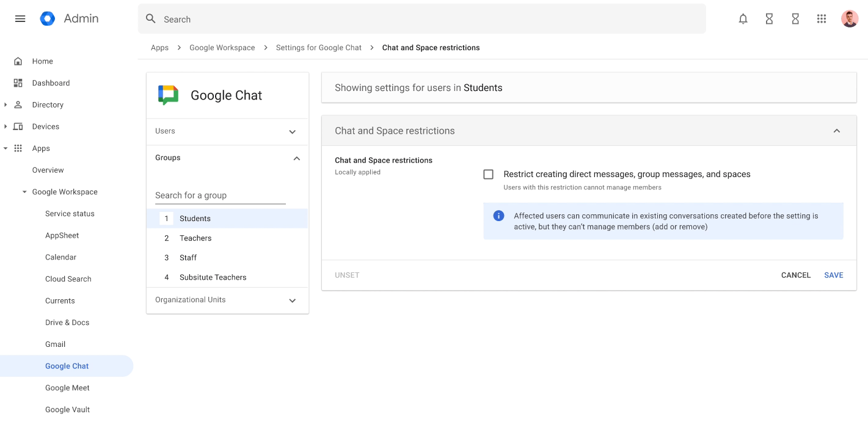Collapse the Apps sidebar section

pos(5,148)
